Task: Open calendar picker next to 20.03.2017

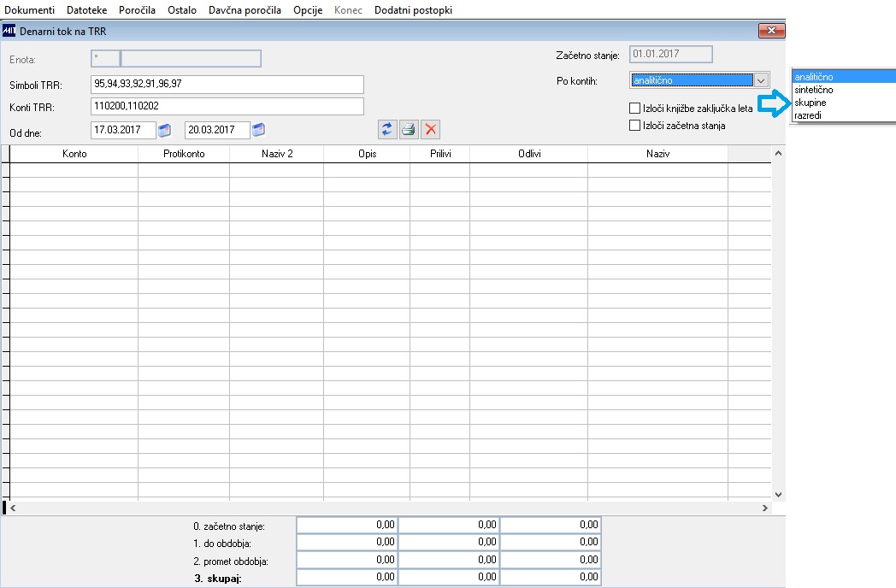Action: pos(258,130)
